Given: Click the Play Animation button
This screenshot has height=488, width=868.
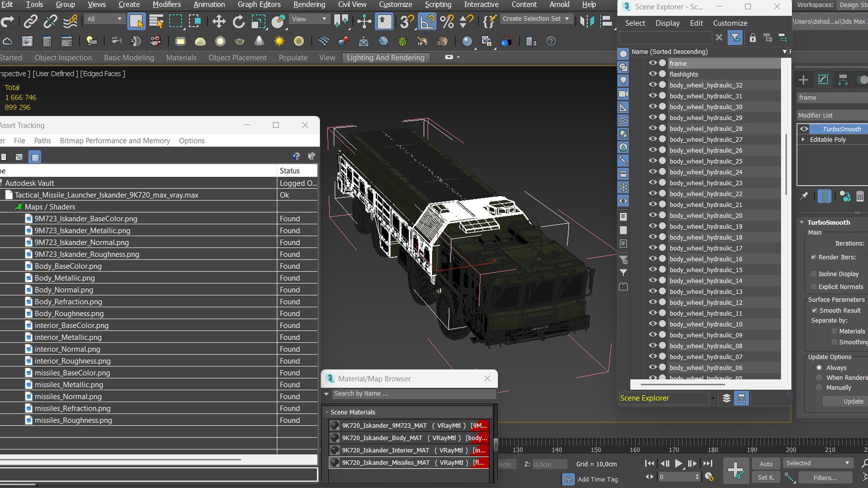Looking at the screenshot, I should point(679,464).
